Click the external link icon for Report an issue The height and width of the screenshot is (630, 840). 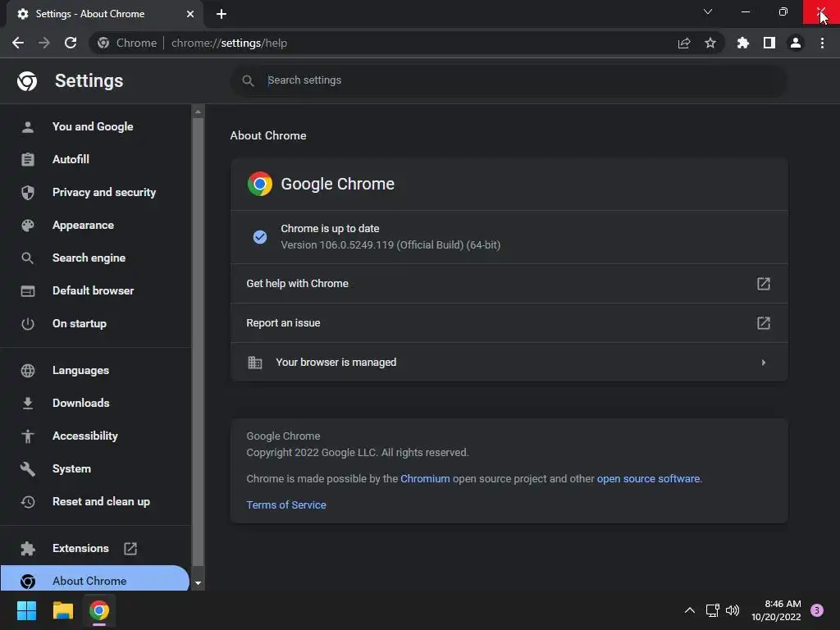pyautogui.click(x=764, y=323)
